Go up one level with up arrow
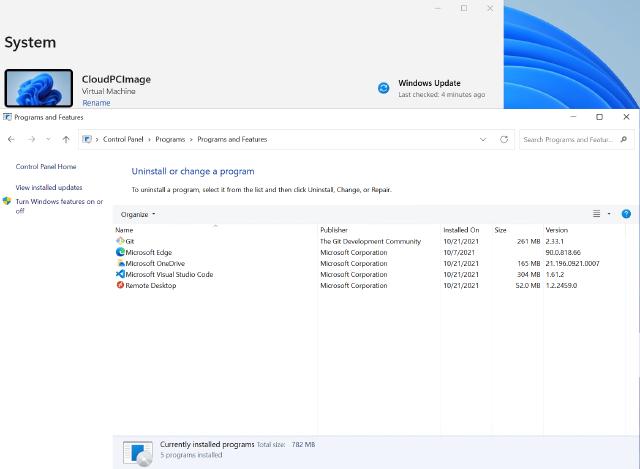 [x=66, y=139]
